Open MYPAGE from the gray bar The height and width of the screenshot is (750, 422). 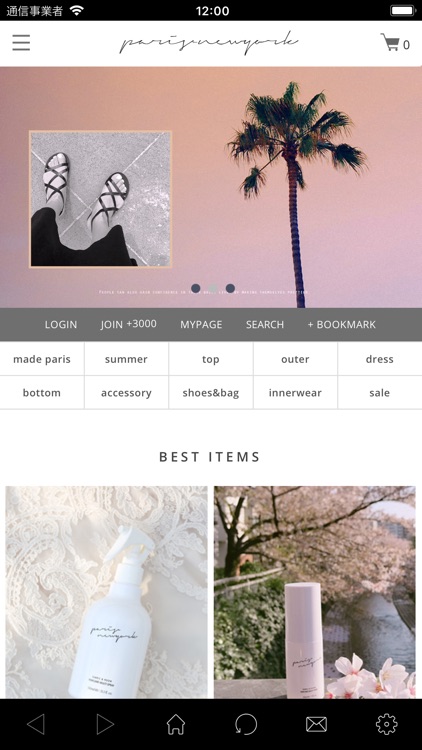coord(201,324)
